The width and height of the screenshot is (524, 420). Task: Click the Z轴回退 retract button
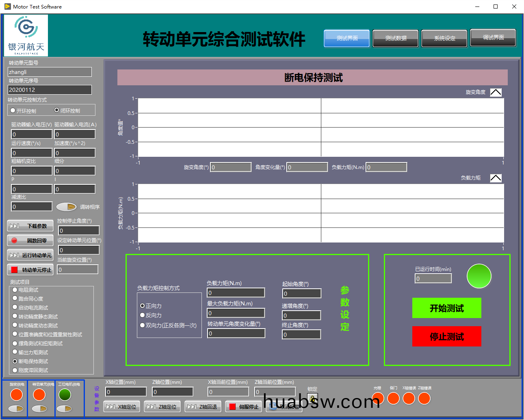(x=203, y=407)
